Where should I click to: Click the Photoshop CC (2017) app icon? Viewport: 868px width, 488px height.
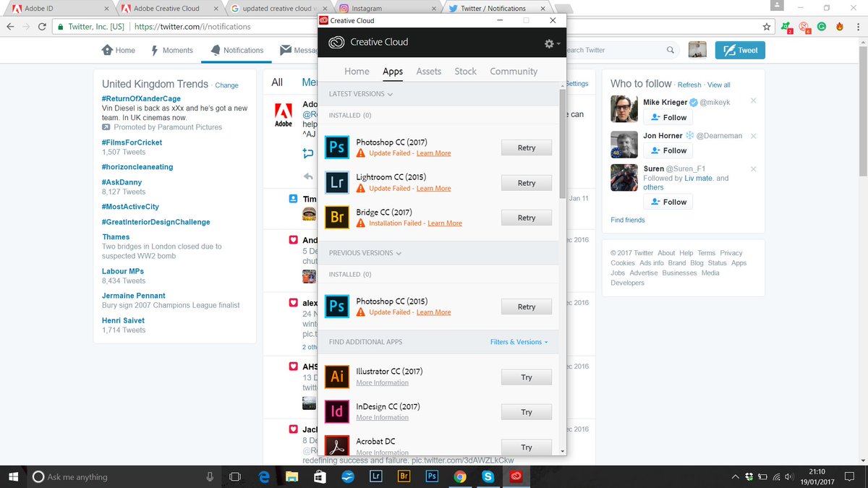click(x=337, y=147)
